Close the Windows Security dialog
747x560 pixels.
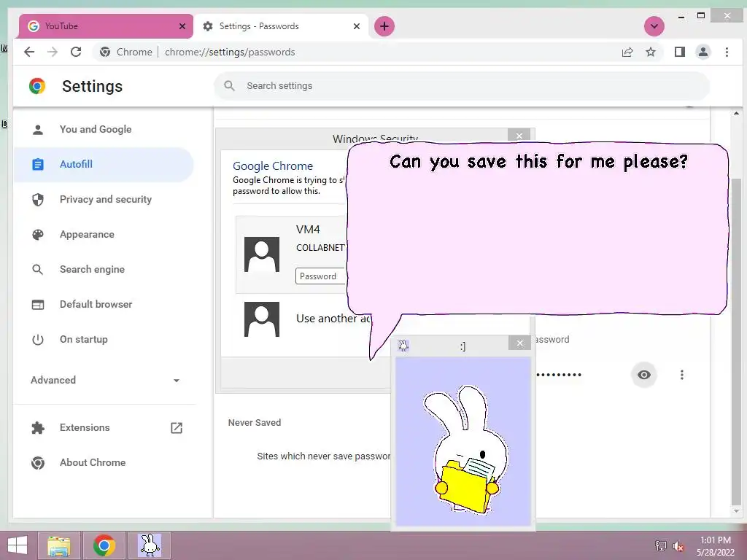click(519, 136)
